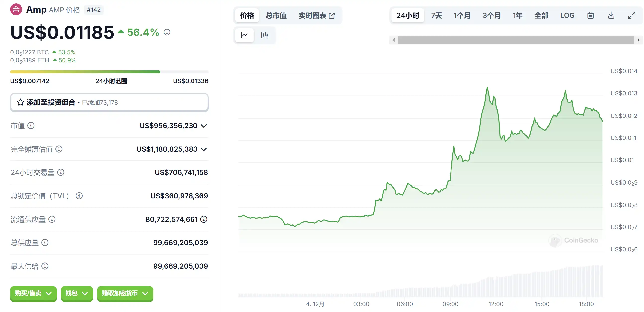
Task: Expand chart to fullscreen
Action: click(631, 15)
